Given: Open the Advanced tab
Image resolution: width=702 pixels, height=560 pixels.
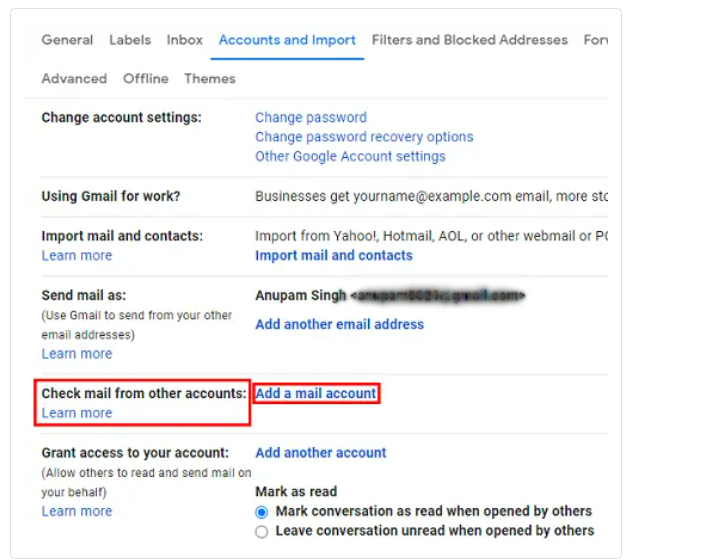Looking at the screenshot, I should 74,79.
